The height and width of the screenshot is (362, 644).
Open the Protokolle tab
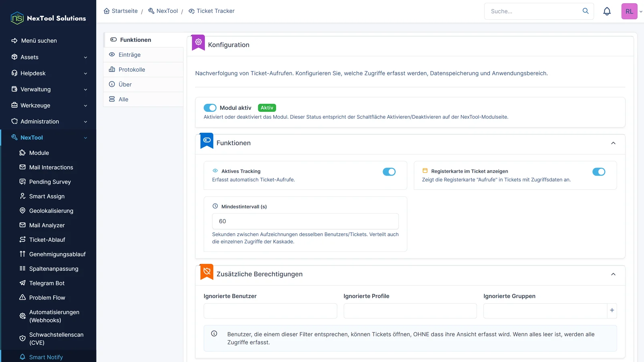pyautogui.click(x=143, y=70)
